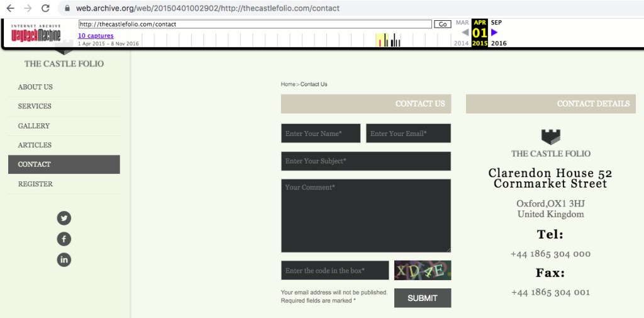The width and height of the screenshot is (644, 318).
Task: Navigate to the Articles page
Action: (x=35, y=145)
